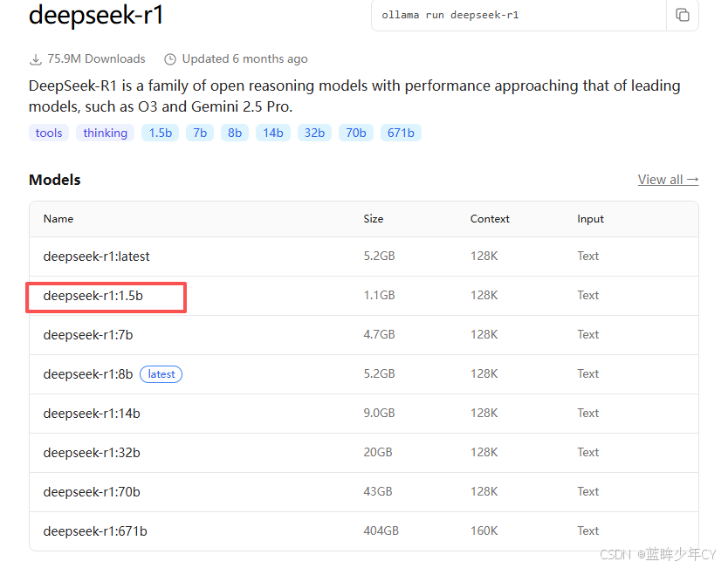The height and width of the screenshot is (568, 728).
Task: Open deepseek-r1:8b model
Action: pos(88,374)
